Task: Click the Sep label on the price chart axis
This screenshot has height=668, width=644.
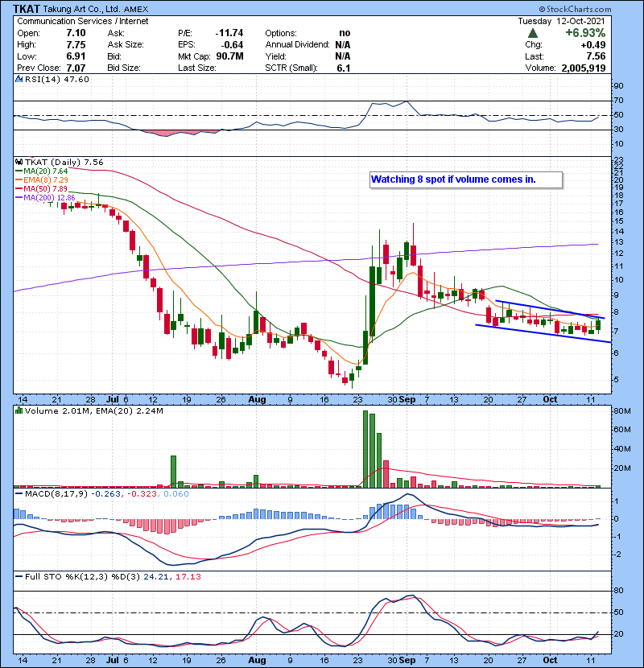Action: [x=407, y=400]
